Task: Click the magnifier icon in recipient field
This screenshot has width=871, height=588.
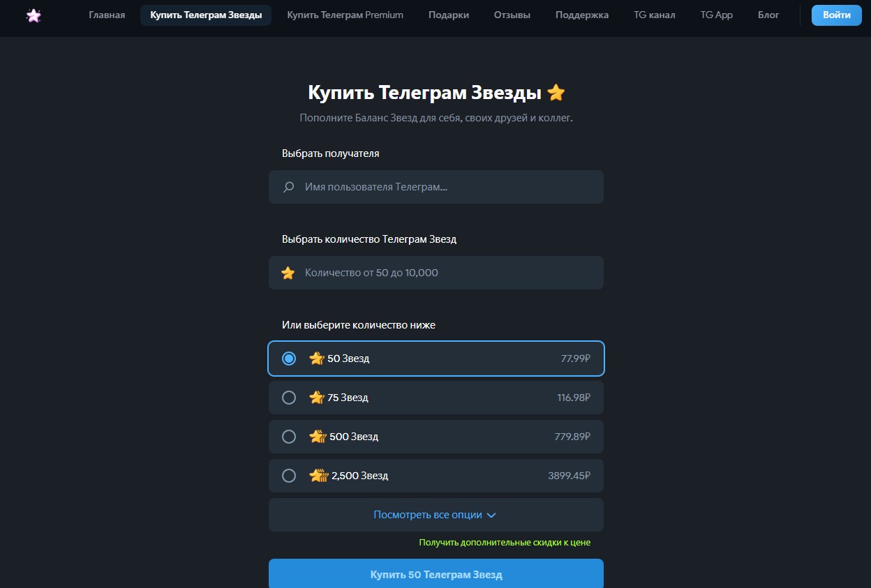Action: click(288, 187)
